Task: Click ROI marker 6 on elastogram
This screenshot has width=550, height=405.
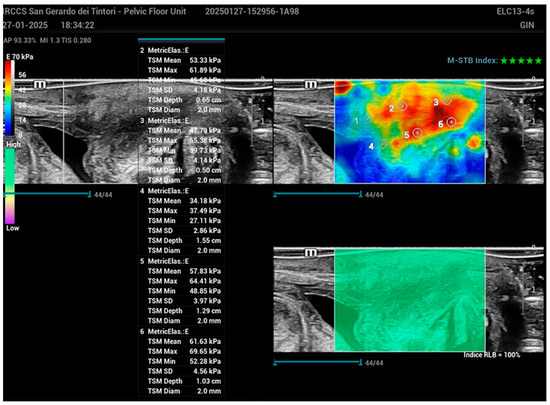Action: [451, 122]
